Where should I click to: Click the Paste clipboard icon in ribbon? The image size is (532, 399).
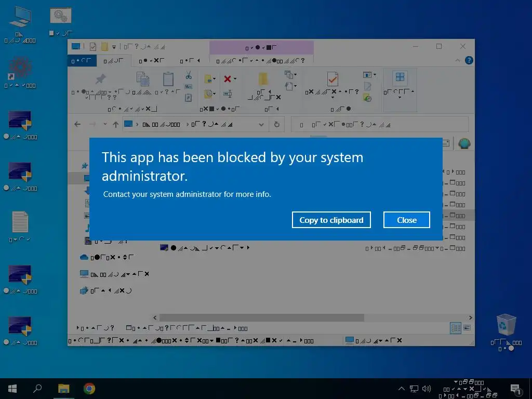(x=168, y=79)
